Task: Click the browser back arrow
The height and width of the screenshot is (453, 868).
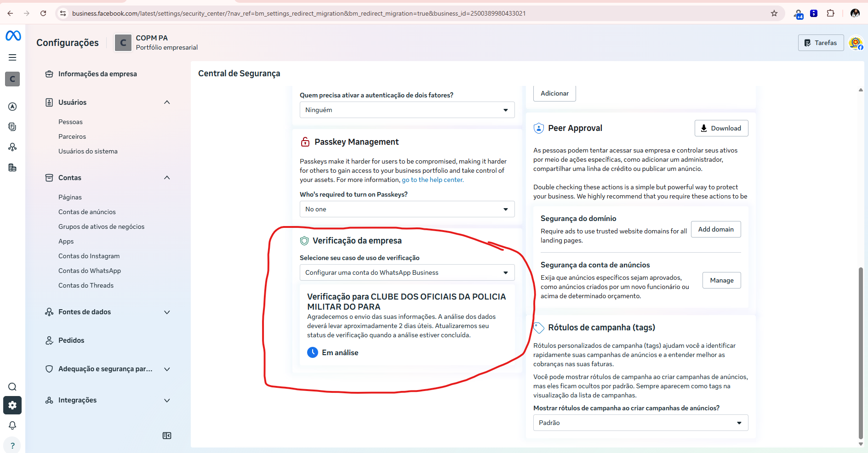Action: click(x=10, y=13)
